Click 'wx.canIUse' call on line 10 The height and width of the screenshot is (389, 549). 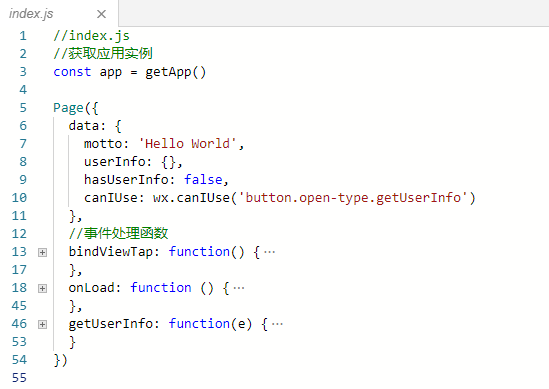pos(191,198)
